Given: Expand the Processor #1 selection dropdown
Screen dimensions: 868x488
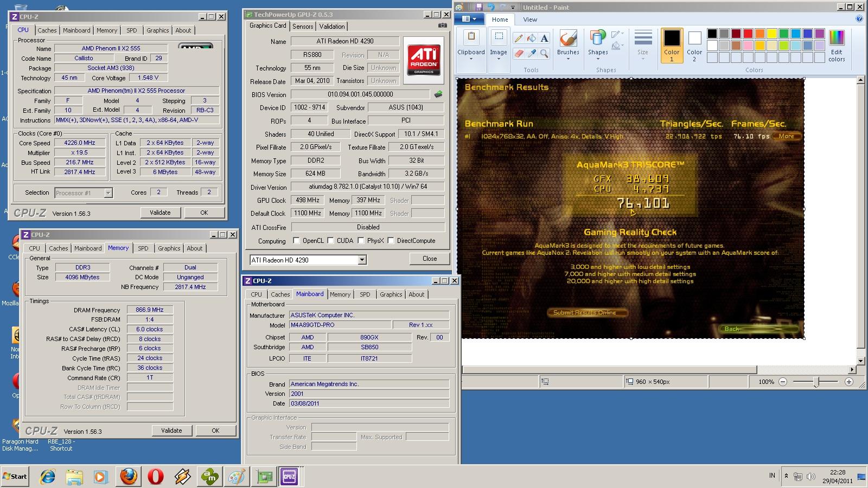Looking at the screenshot, I should (x=108, y=193).
